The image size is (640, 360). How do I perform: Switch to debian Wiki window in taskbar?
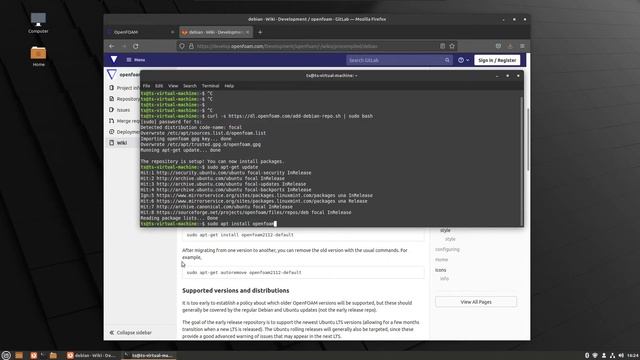tap(92, 356)
